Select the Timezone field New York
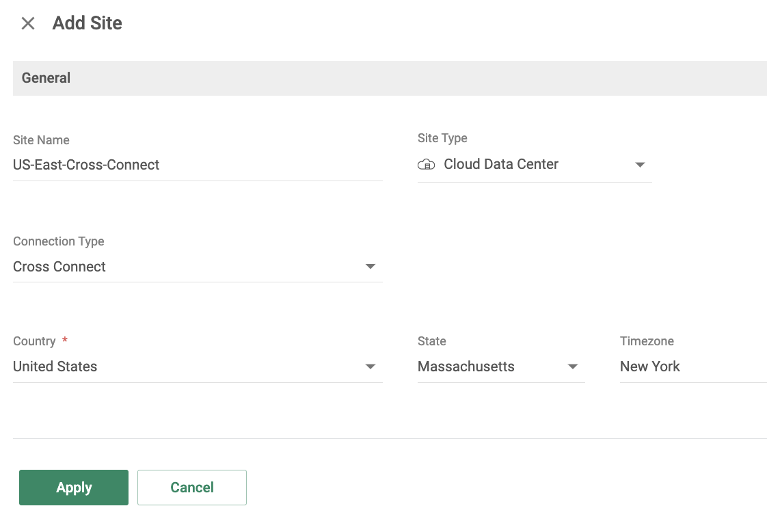This screenshot has width=767, height=532. 693,367
